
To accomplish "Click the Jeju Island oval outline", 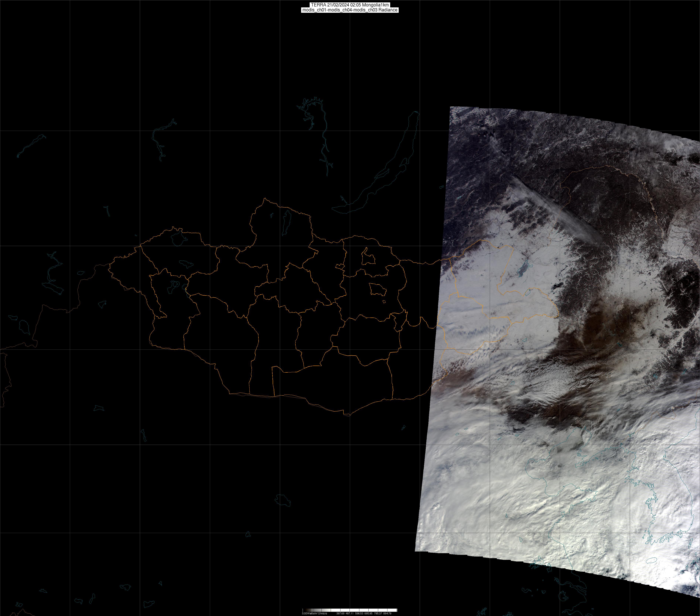I will click(651, 561).
